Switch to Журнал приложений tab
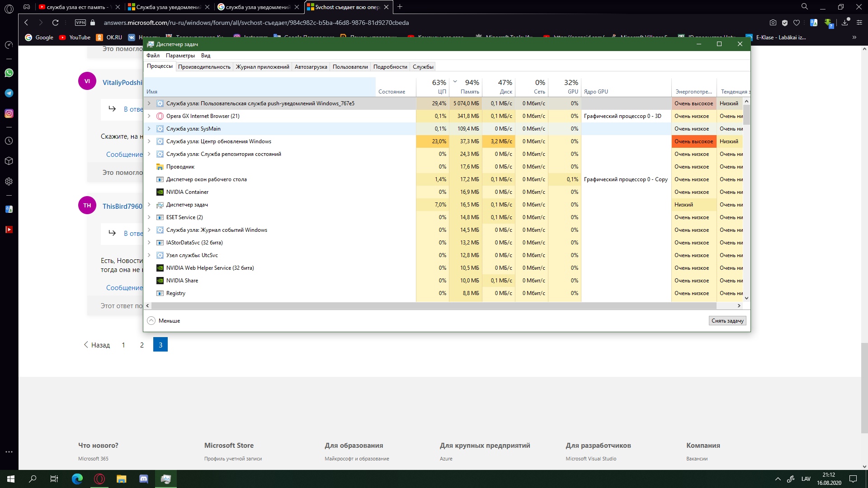868x488 pixels. pyautogui.click(x=263, y=67)
